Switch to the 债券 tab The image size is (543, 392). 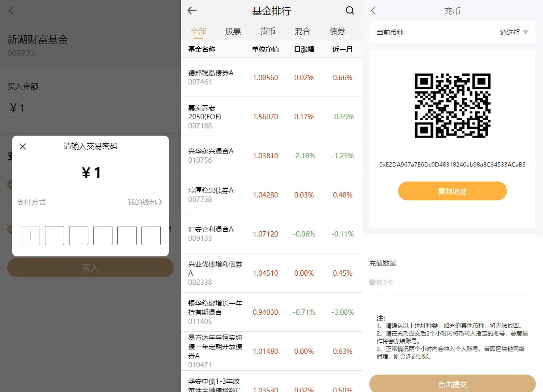click(337, 31)
